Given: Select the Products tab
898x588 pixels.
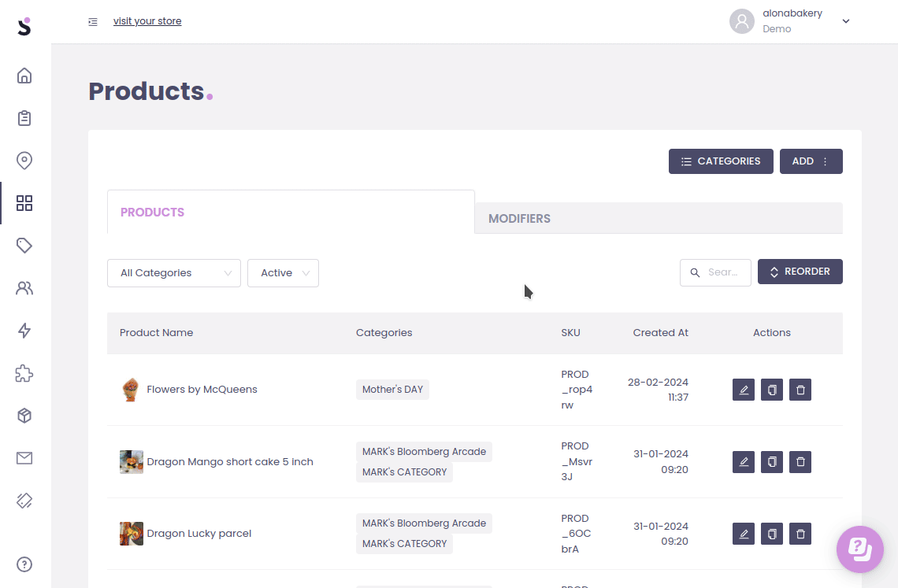Looking at the screenshot, I should click(153, 213).
